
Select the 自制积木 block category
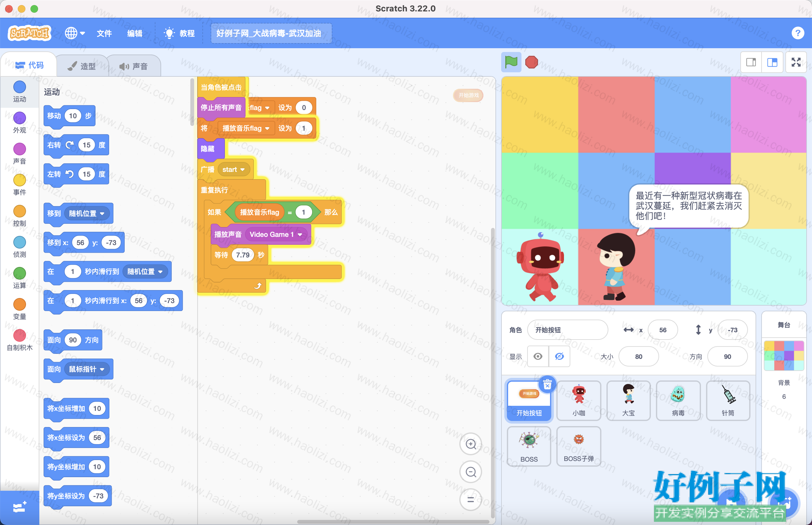tap(19, 340)
